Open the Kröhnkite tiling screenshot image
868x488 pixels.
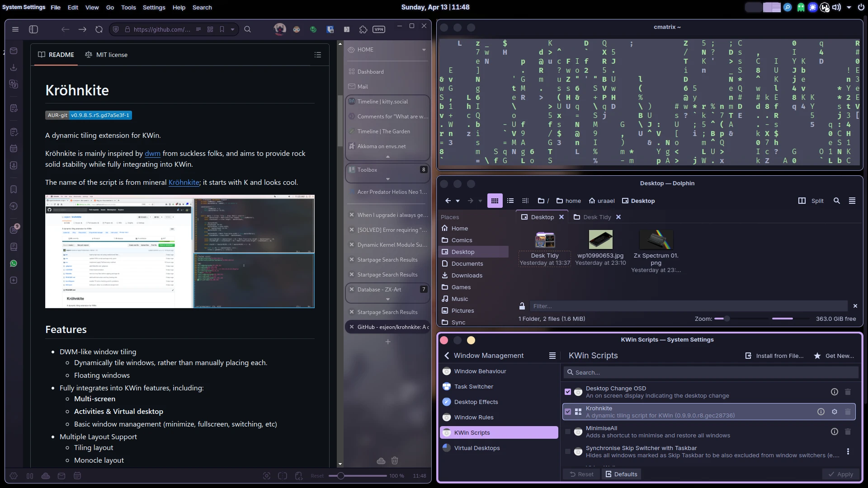pos(180,251)
